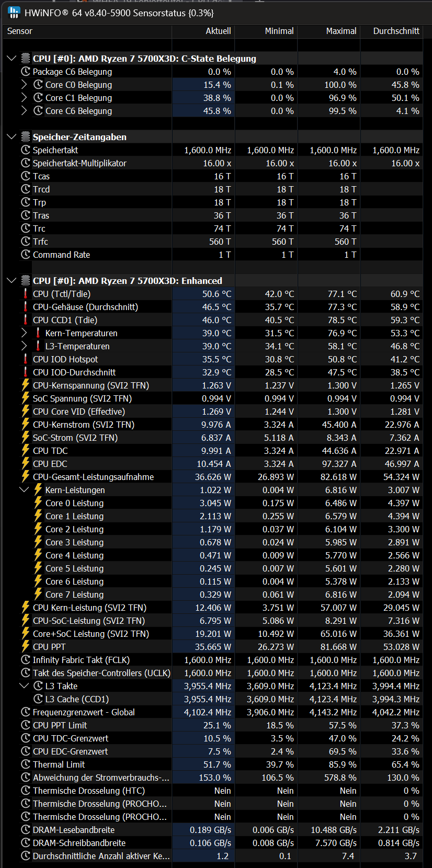Screen dimensions: 432x868
Task: Click the thermometer icon of Kern-Temperaturen
Action: click(x=38, y=333)
